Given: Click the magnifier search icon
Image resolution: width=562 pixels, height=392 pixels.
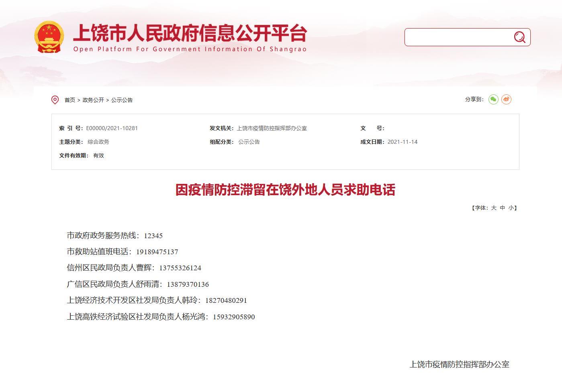Looking at the screenshot, I should click(x=520, y=37).
